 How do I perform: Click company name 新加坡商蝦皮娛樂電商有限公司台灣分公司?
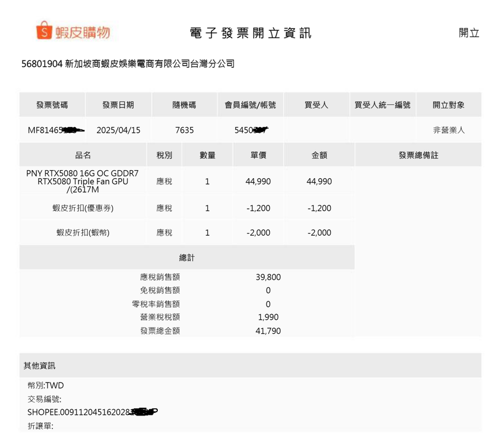(149, 64)
